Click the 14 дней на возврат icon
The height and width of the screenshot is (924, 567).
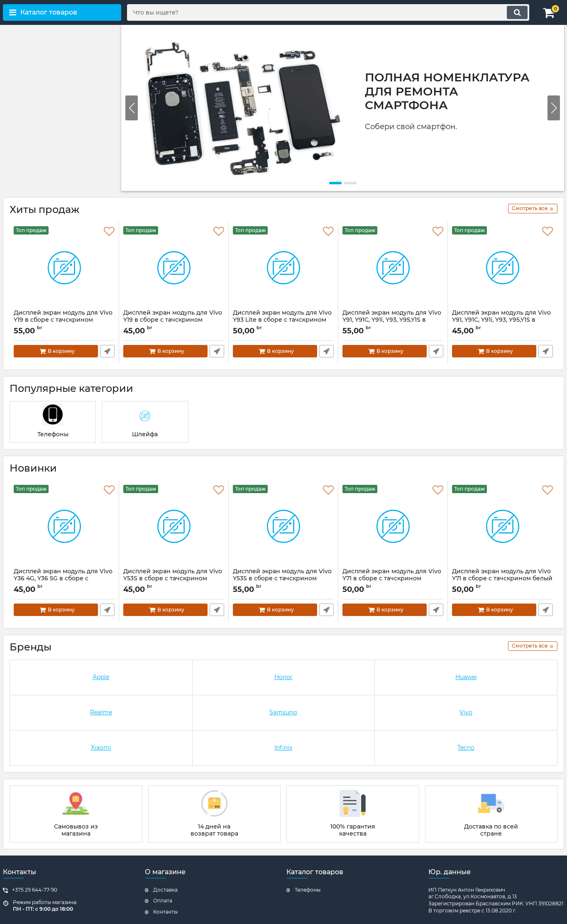click(x=214, y=803)
